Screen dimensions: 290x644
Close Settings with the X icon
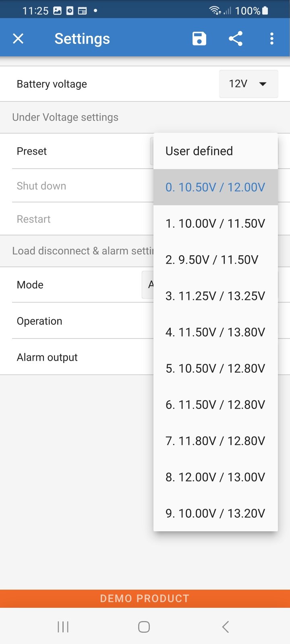18,39
